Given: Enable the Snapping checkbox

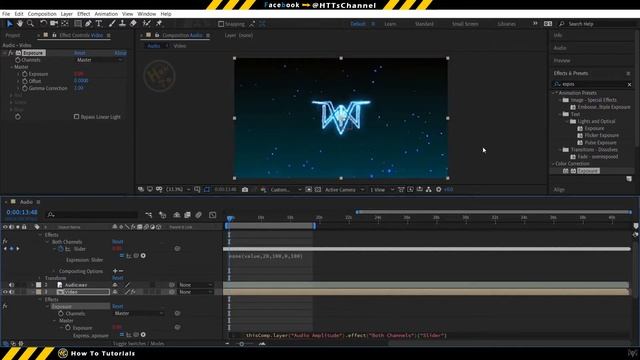Looking at the screenshot, I should click(221, 24).
